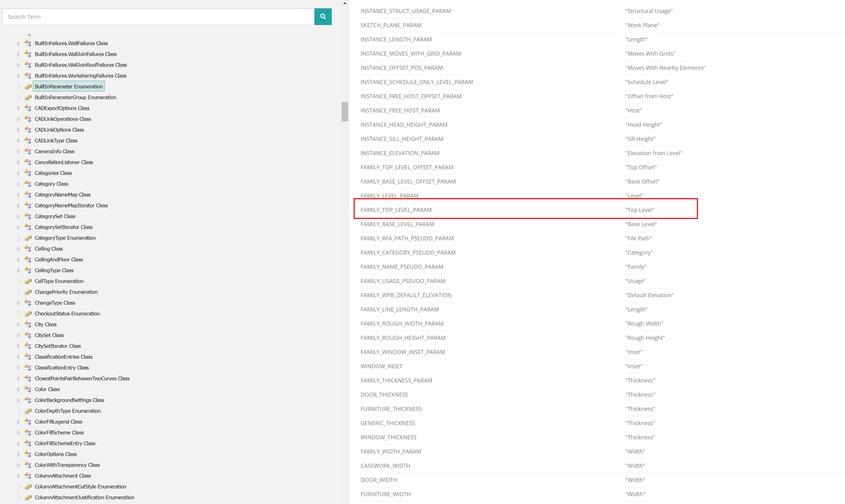This screenshot has height=504, width=845.
Task: Select ColorFillScheme Class in tree
Action: pos(59,433)
